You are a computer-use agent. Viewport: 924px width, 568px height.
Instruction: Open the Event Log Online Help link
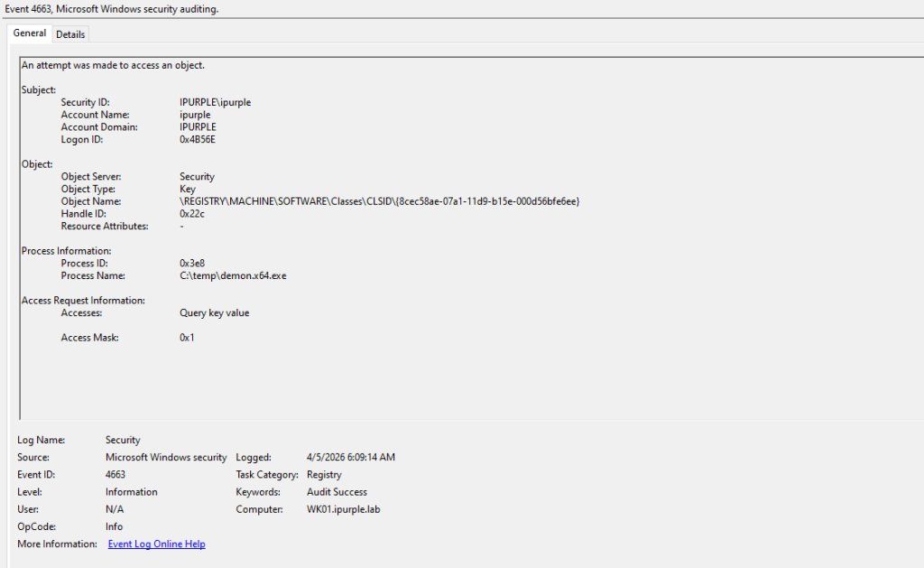point(156,544)
